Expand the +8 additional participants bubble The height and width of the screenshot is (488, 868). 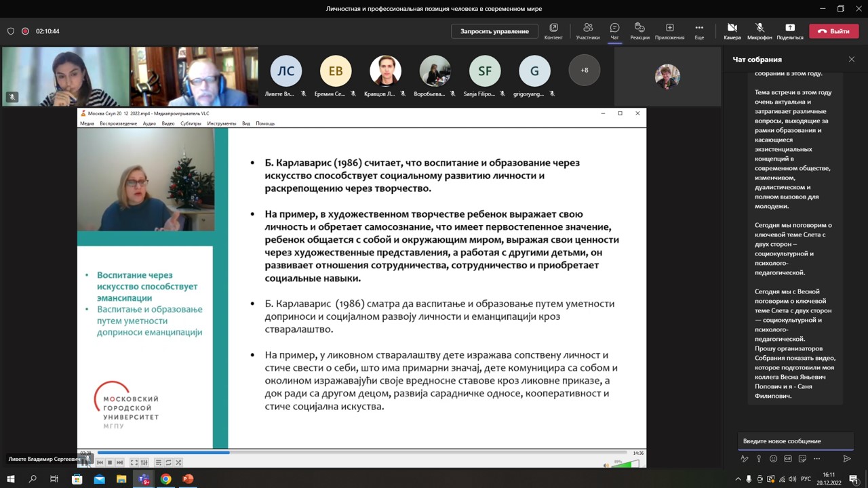pos(584,70)
